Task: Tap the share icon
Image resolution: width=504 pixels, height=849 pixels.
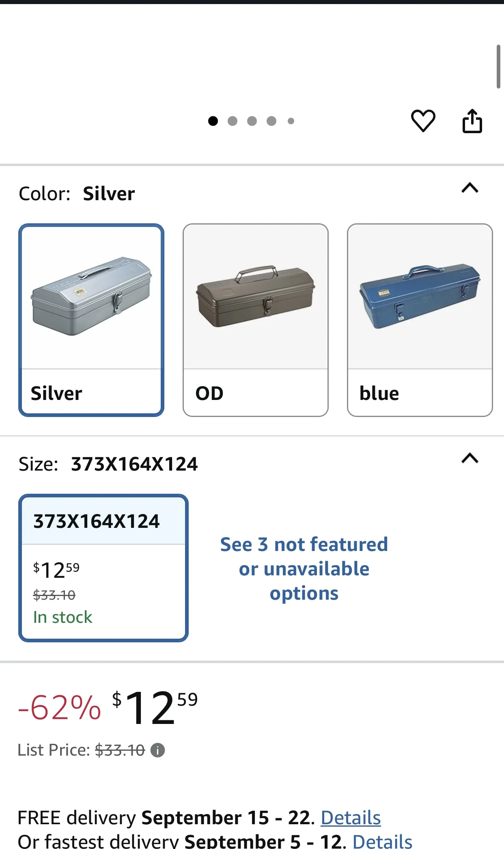Action: coord(472,121)
